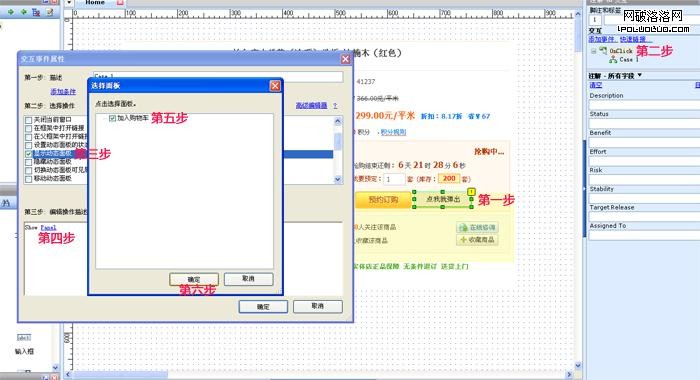Click the actions list scrollbar thumb

[338, 142]
